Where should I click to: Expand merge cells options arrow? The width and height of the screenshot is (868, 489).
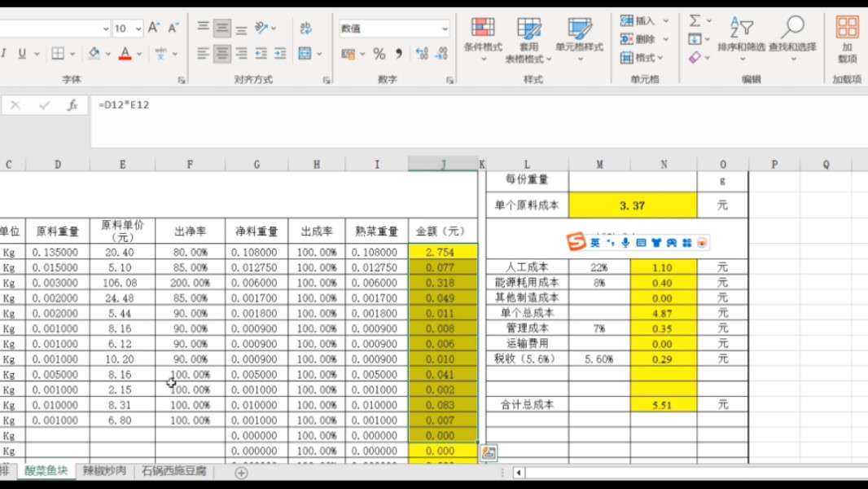tap(319, 54)
